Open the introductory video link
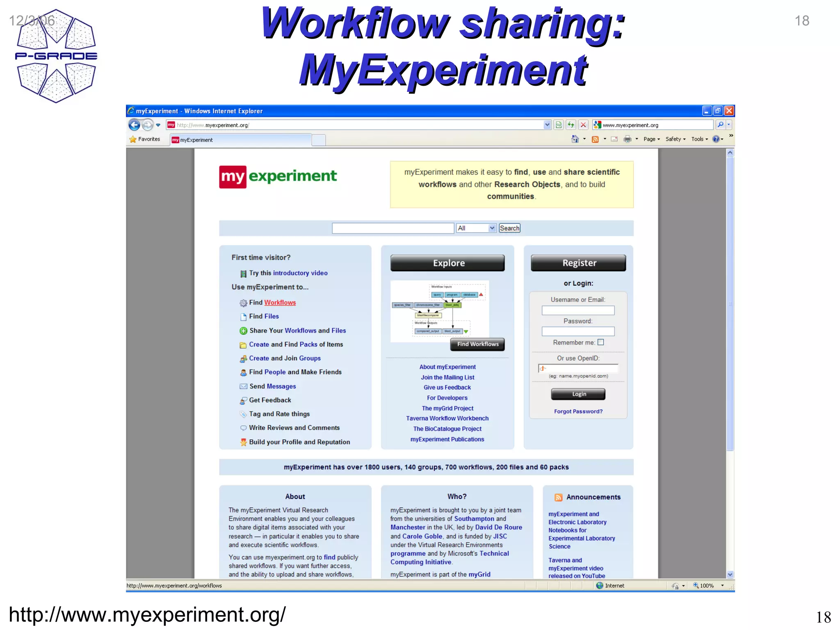The image size is (840, 630). 300,273
